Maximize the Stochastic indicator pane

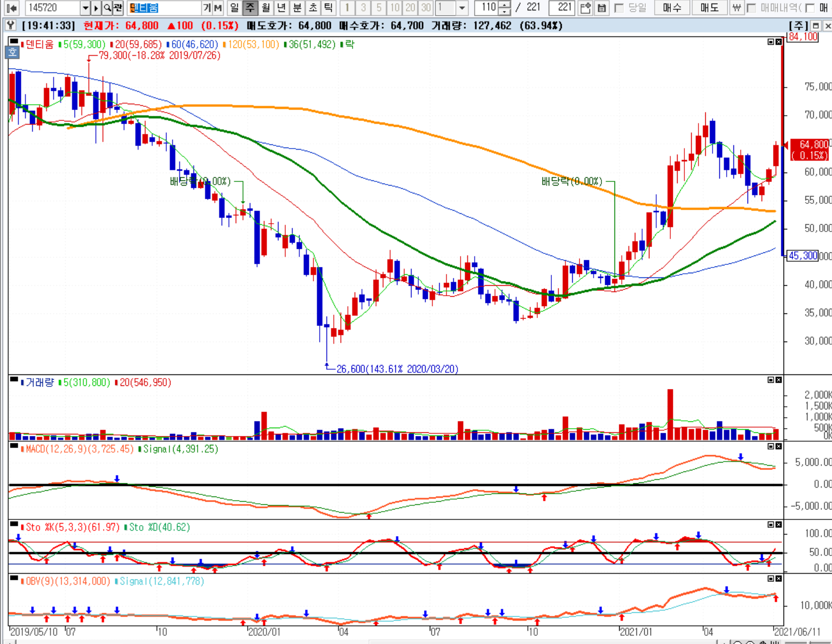click(x=771, y=525)
